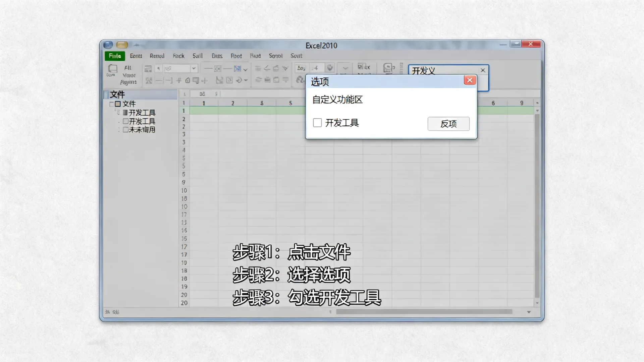Click the blue bordered icon in top ribbon row
The width and height of the screenshot is (644, 362).
(x=237, y=69)
